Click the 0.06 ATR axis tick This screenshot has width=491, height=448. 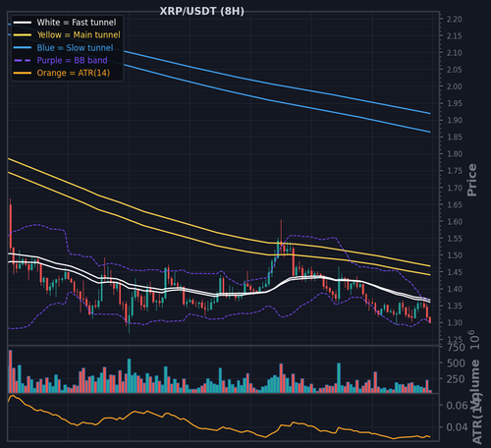point(457,406)
